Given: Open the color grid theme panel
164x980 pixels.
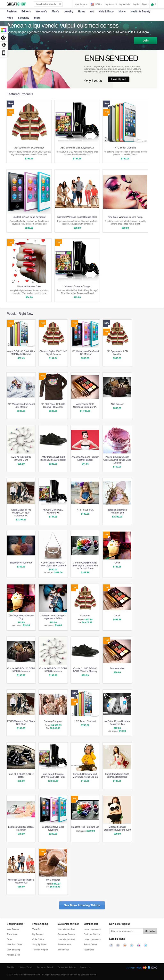Looking at the screenshot, I should click(x=3, y=30).
